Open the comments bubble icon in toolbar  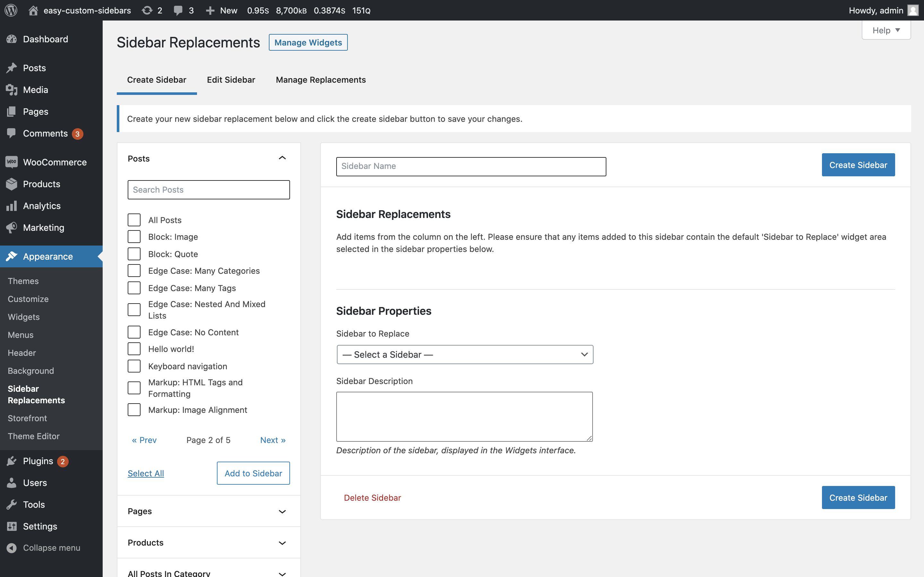(178, 10)
